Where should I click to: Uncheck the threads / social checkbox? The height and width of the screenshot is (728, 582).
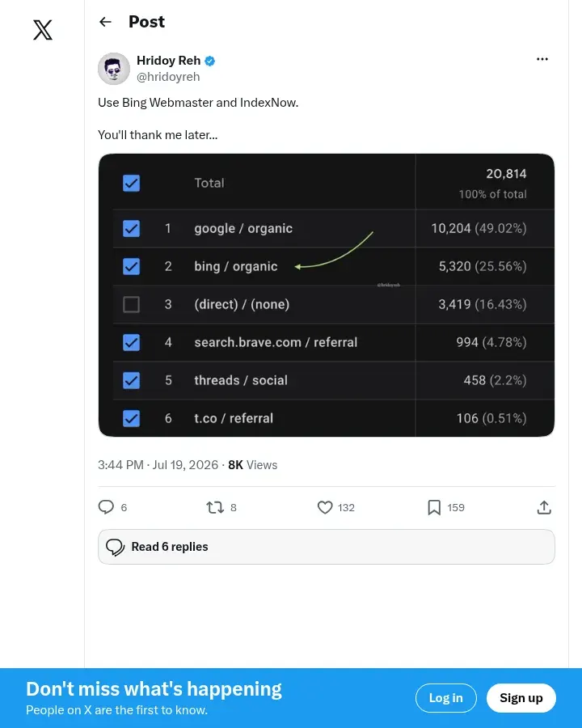coord(131,380)
